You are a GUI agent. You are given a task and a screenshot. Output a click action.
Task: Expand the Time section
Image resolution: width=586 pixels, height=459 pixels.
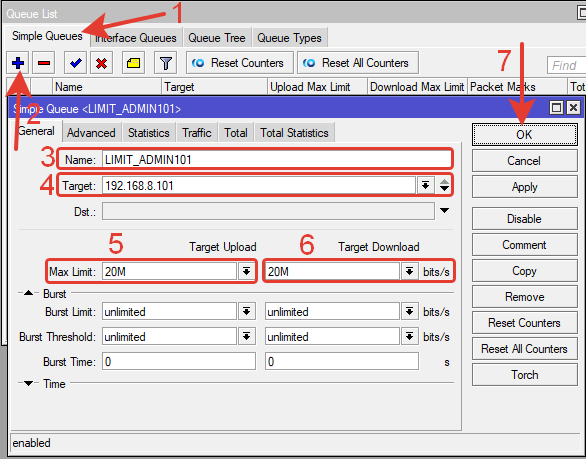[x=28, y=383]
